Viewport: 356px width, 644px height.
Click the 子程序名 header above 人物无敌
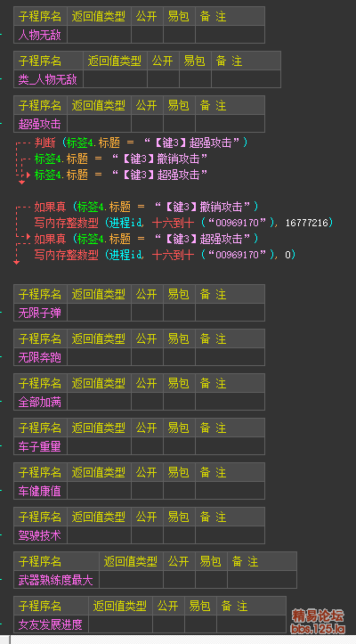tap(40, 16)
